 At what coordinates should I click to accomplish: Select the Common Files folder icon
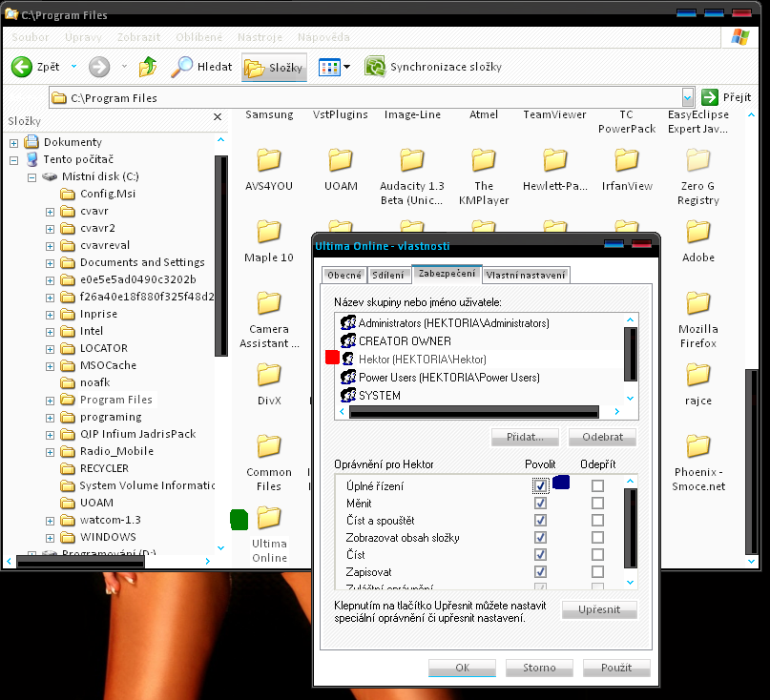(x=269, y=446)
